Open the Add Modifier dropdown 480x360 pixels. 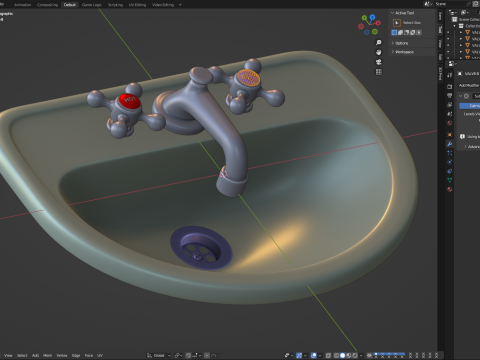[x=469, y=85]
